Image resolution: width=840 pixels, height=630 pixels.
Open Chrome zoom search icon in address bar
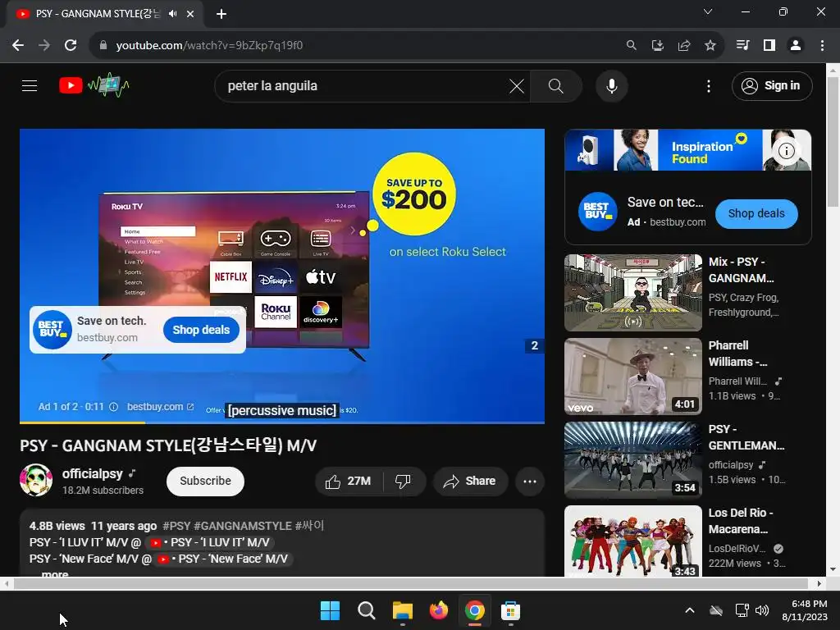(631, 46)
